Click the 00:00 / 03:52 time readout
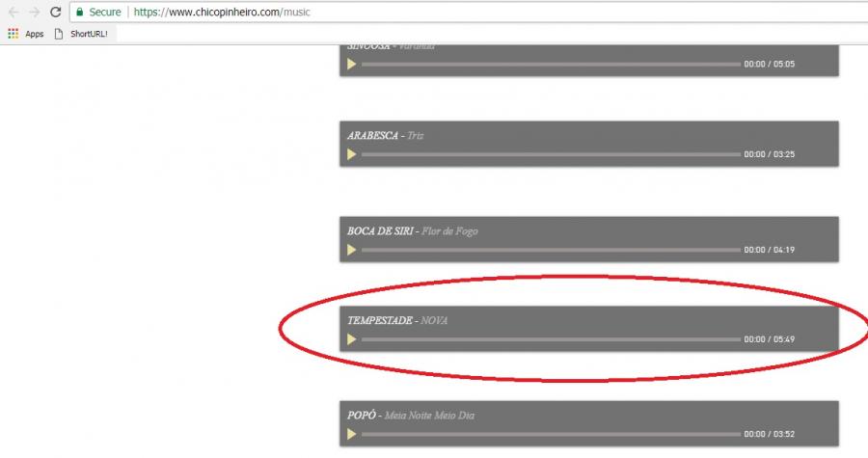 [x=770, y=434]
